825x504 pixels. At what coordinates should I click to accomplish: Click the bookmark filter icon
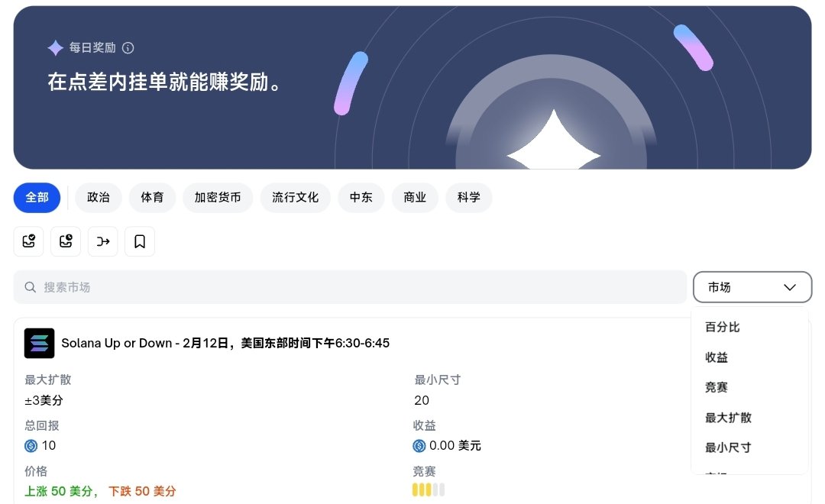[x=140, y=241]
